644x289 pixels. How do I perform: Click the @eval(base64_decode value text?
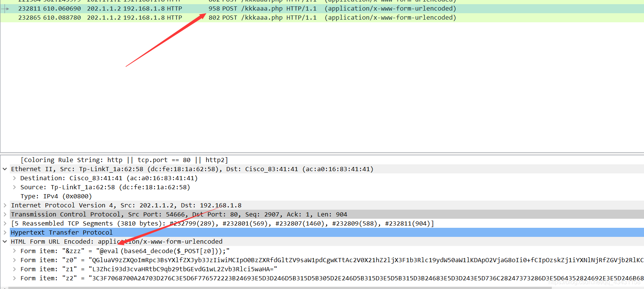click(163, 251)
